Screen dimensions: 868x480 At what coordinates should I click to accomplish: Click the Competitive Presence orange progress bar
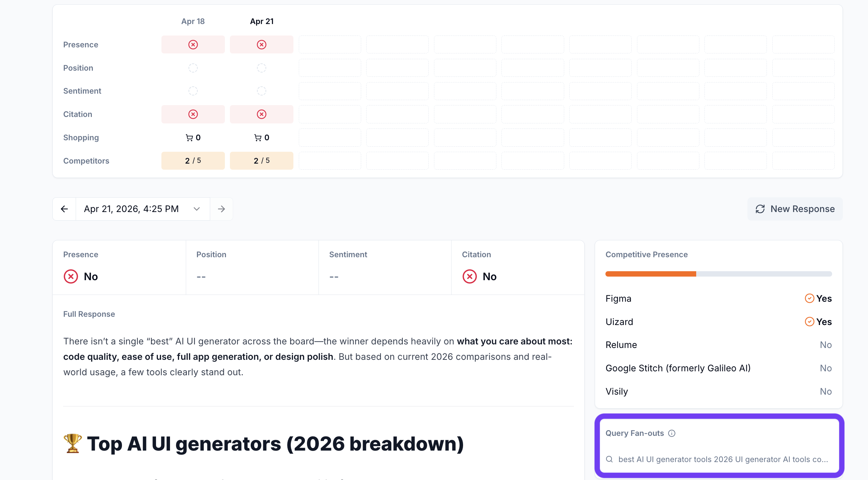tap(651, 274)
